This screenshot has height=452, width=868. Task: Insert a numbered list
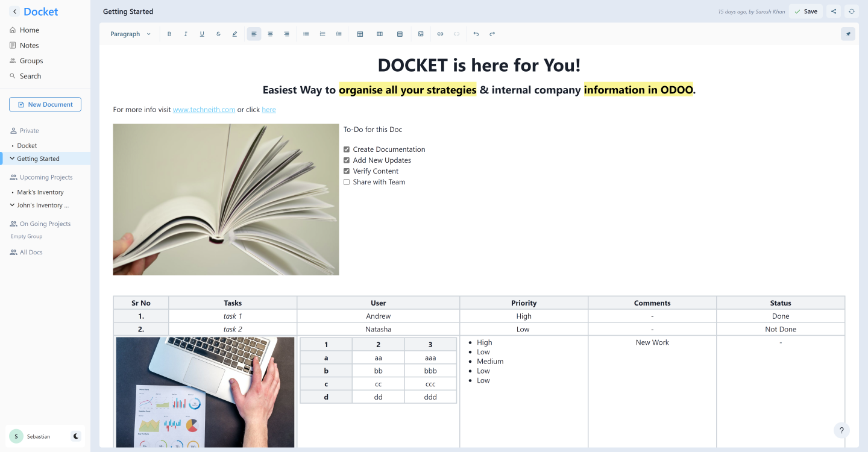point(322,34)
